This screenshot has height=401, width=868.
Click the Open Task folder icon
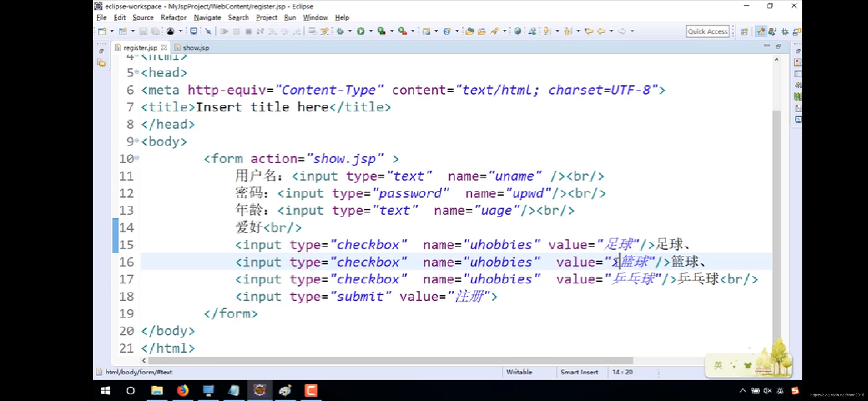tap(481, 32)
